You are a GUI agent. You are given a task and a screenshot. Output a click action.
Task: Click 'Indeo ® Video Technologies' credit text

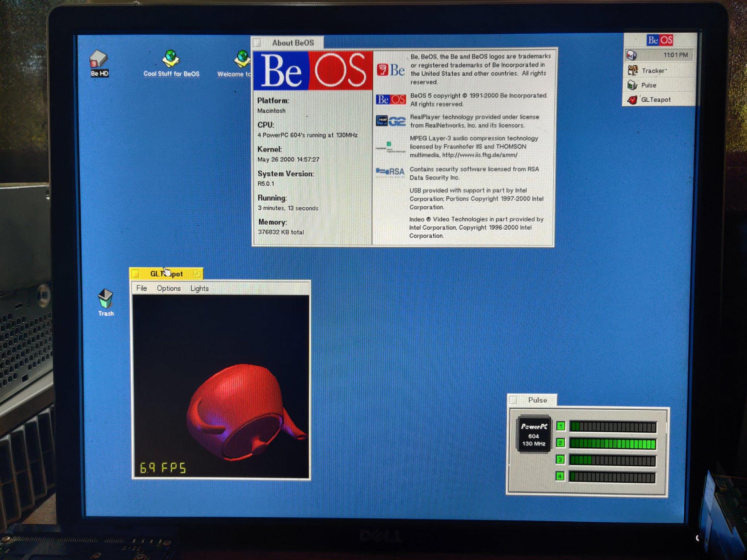(x=476, y=227)
